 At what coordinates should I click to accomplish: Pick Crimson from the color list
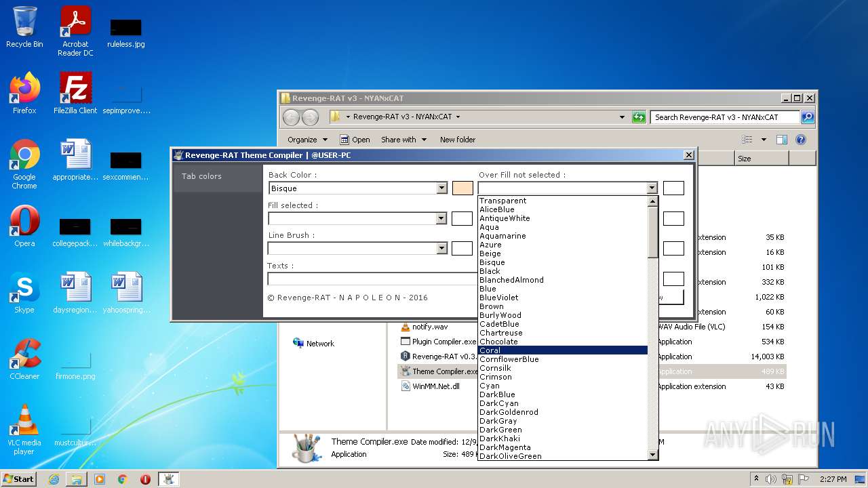(563, 377)
